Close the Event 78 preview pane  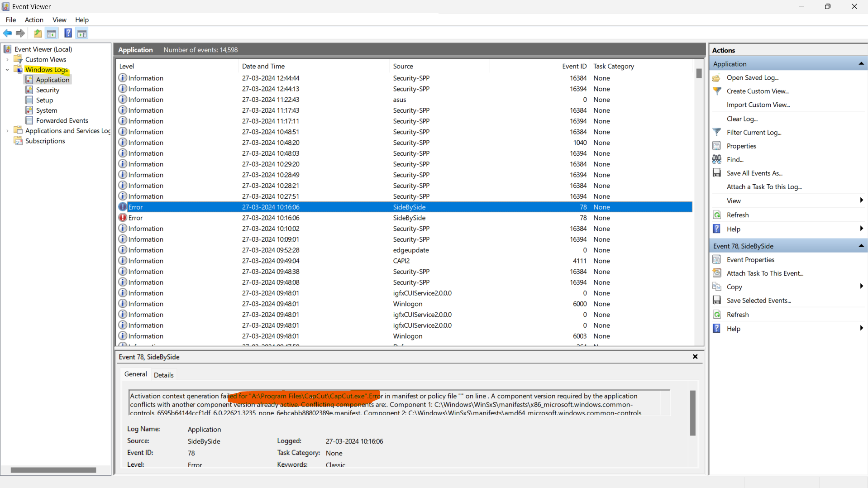coord(695,357)
